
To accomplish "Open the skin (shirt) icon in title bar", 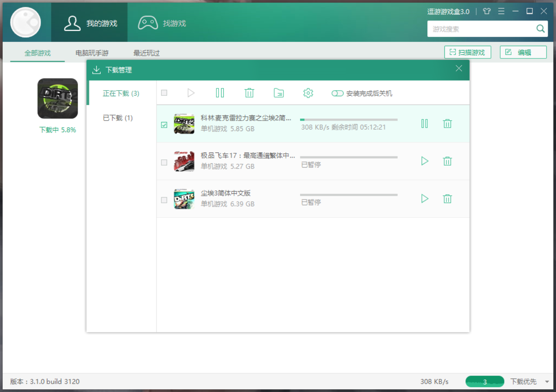I will [487, 11].
